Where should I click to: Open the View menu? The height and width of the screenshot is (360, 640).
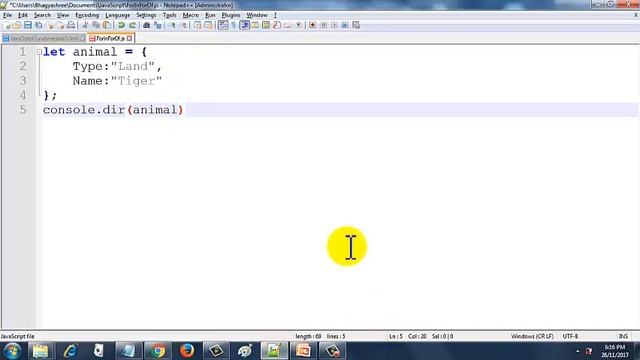[x=62, y=15]
